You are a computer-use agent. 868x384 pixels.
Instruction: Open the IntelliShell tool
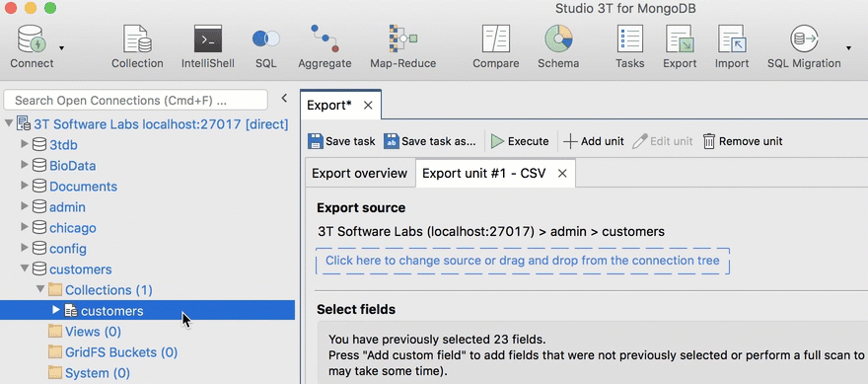(x=207, y=47)
